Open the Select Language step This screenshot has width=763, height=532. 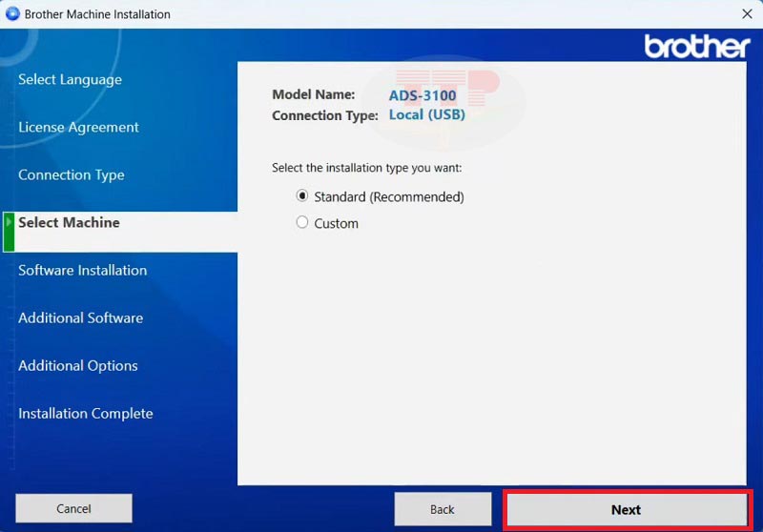[x=70, y=79]
